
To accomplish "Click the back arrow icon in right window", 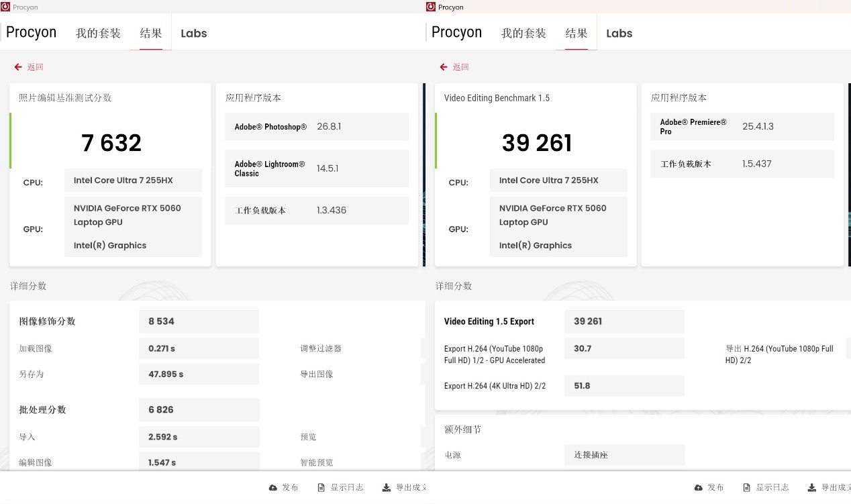I will coord(444,67).
